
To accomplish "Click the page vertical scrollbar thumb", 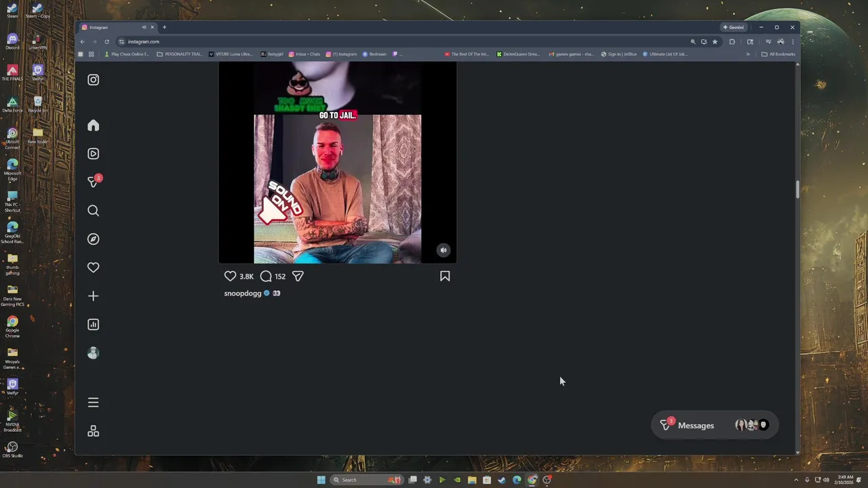I will [797, 190].
